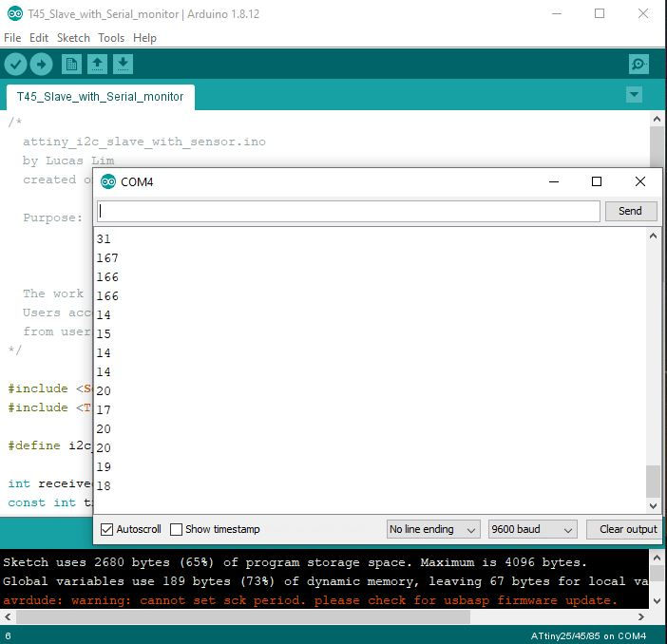
Task: Close the COM4 serial monitor window
Action: [639, 181]
